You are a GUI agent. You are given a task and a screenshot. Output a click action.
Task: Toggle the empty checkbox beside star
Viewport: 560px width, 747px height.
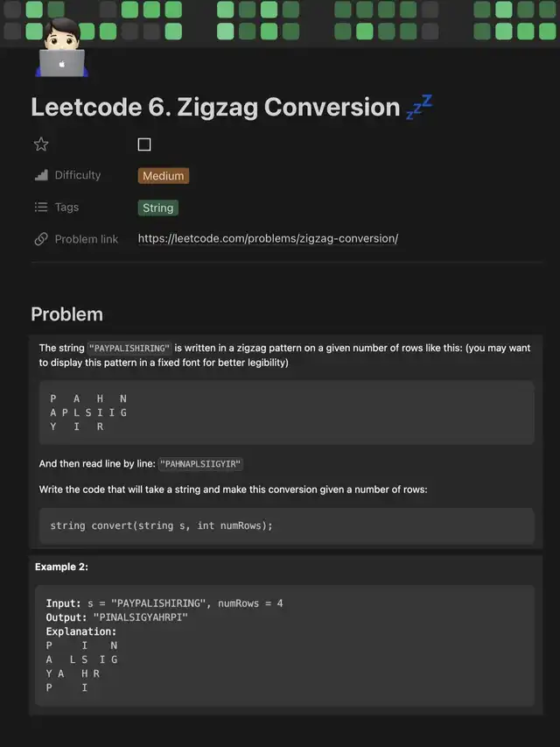click(144, 144)
